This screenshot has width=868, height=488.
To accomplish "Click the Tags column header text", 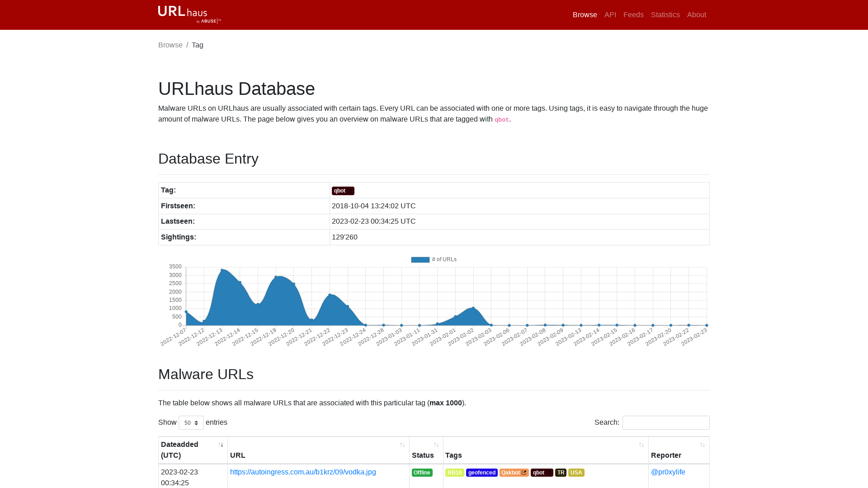I will click(x=453, y=455).
